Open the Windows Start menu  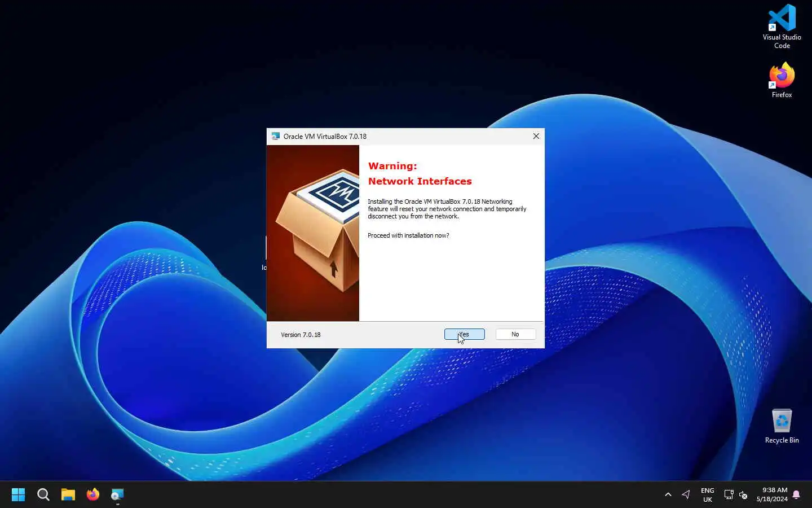point(18,494)
